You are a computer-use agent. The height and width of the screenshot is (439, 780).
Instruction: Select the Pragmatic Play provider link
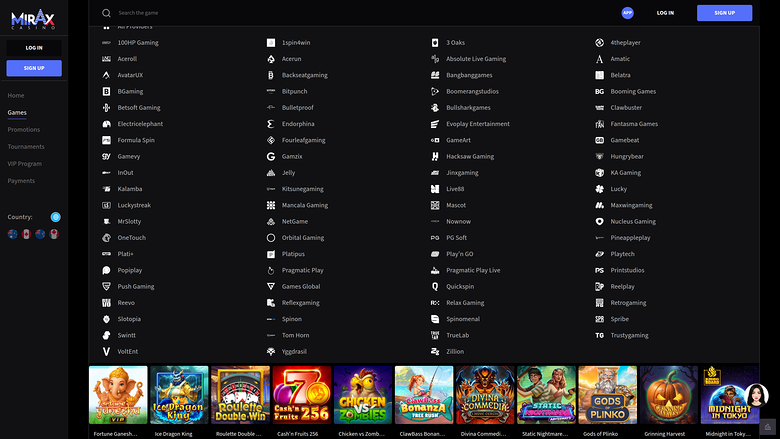tap(302, 270)
